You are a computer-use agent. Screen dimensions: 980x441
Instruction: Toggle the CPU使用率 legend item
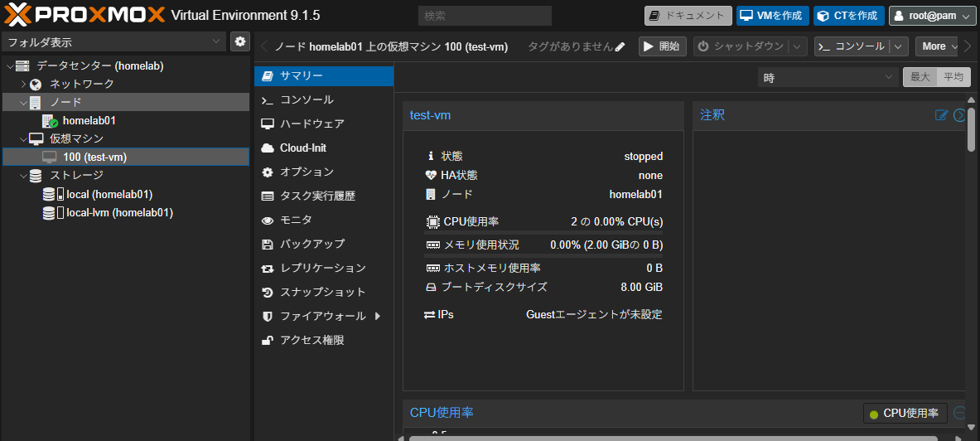pyautogui.click(x=905, y=414)
